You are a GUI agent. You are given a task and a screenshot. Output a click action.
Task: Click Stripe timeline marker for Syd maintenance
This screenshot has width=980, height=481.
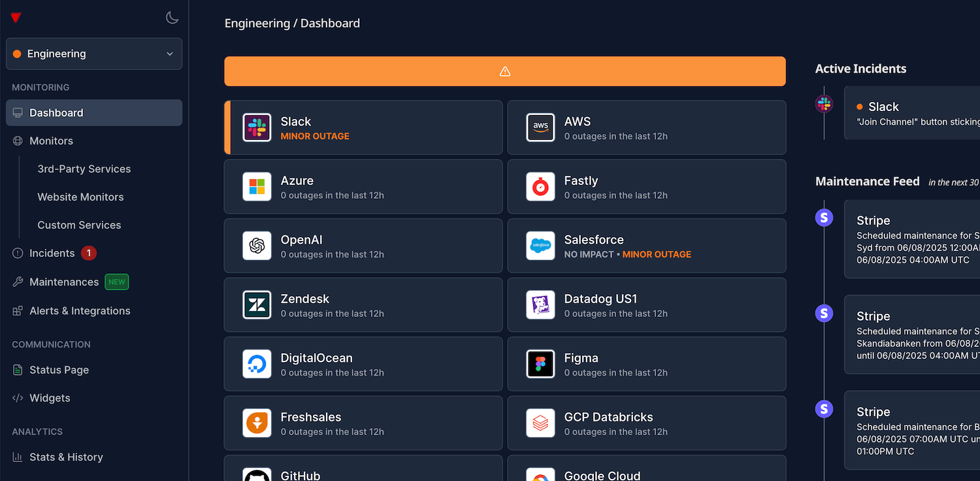[825, 218]
